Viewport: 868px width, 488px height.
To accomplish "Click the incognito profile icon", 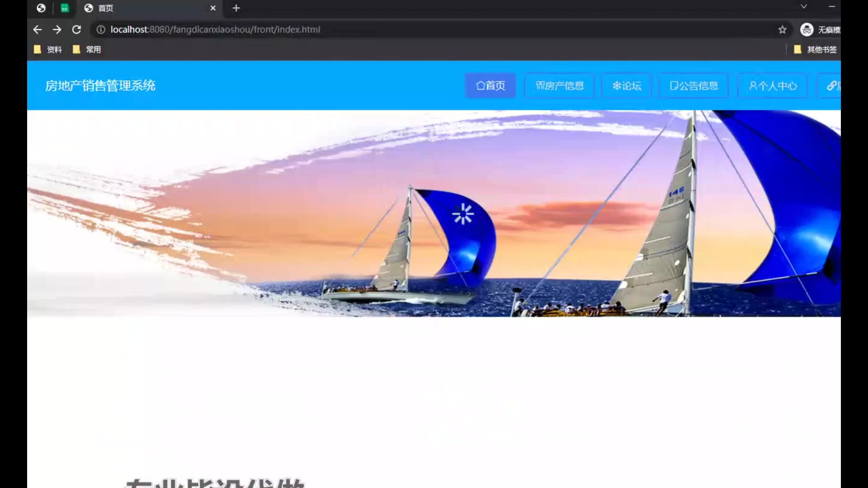I will coord(807,30).
